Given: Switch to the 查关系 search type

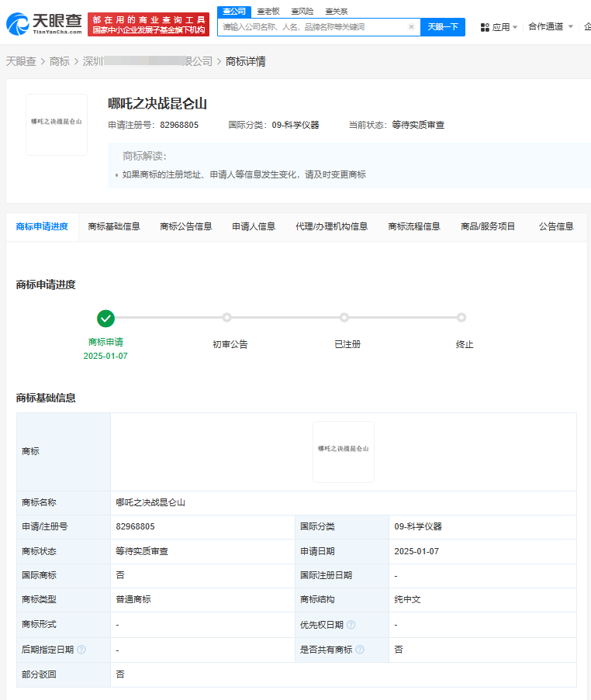Looking at the screenshot, I should click(336, 11).
